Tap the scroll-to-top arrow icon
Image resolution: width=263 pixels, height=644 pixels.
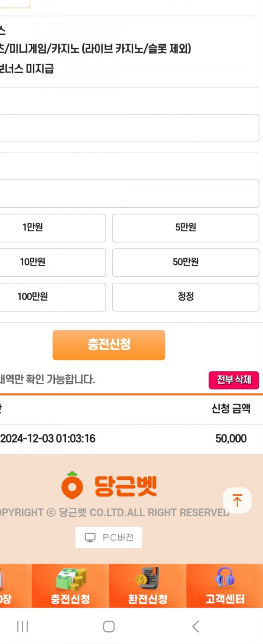pos(237,500)
